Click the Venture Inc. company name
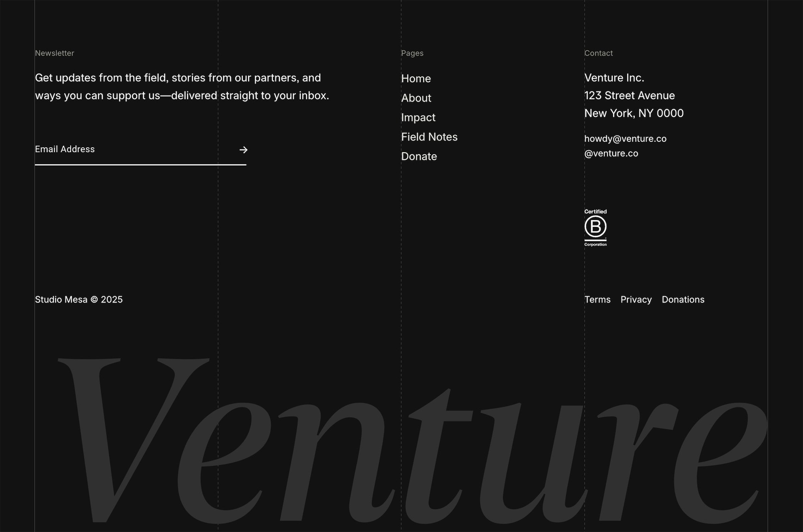Image resolution: width=803 pixels, height=532 pixels. [614, 78]
